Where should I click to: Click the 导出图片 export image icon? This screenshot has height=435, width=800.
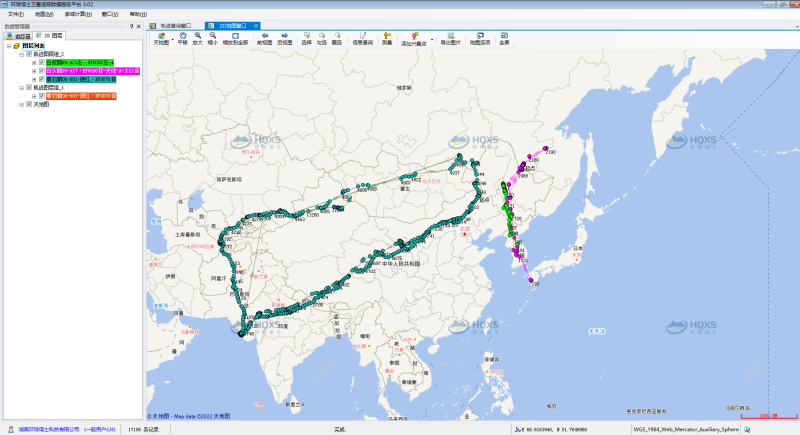[x=451, y=39]
